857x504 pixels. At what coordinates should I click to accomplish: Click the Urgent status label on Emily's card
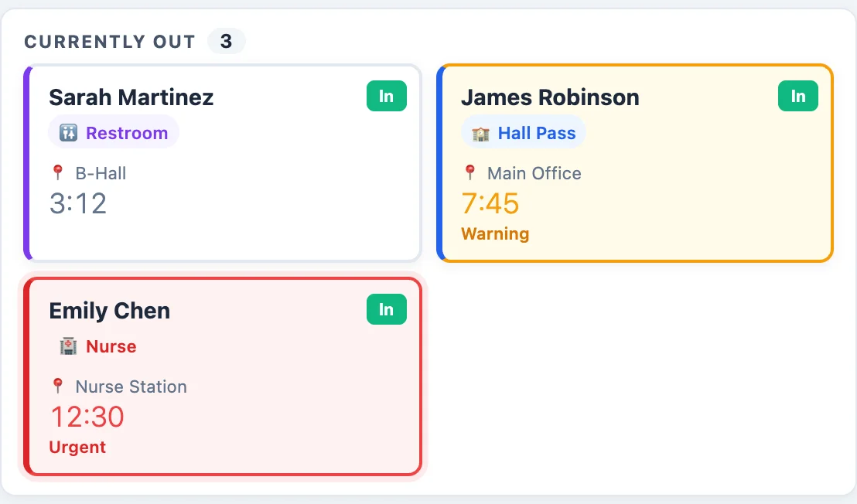point(77,447)
